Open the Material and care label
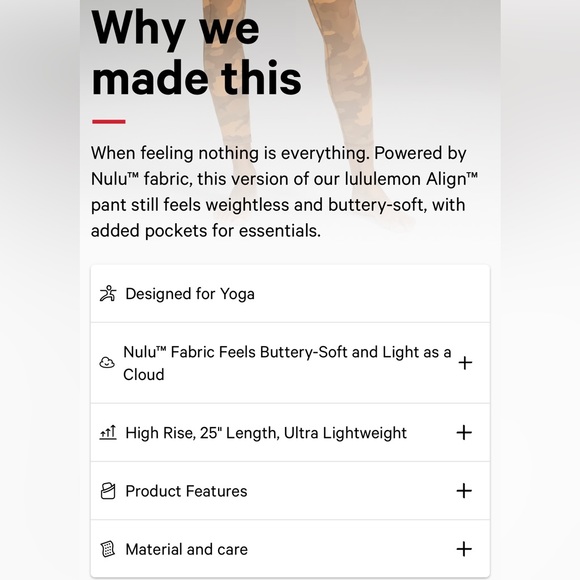 point(186,549)
